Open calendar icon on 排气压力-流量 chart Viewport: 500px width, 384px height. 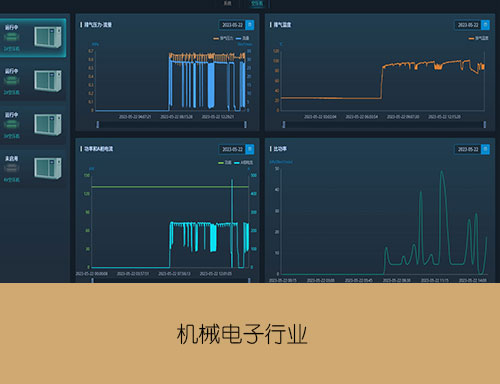tap(250, 25)
